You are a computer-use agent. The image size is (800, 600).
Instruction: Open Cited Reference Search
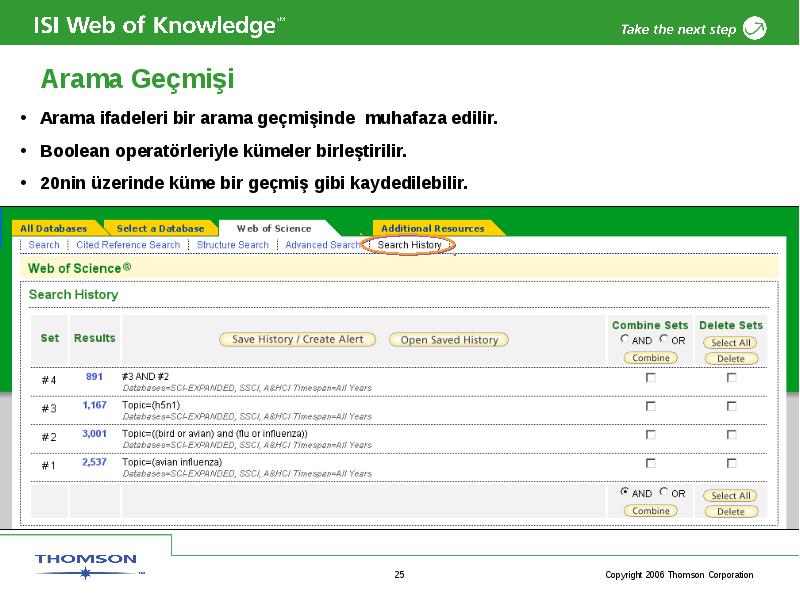click(128, 245)
